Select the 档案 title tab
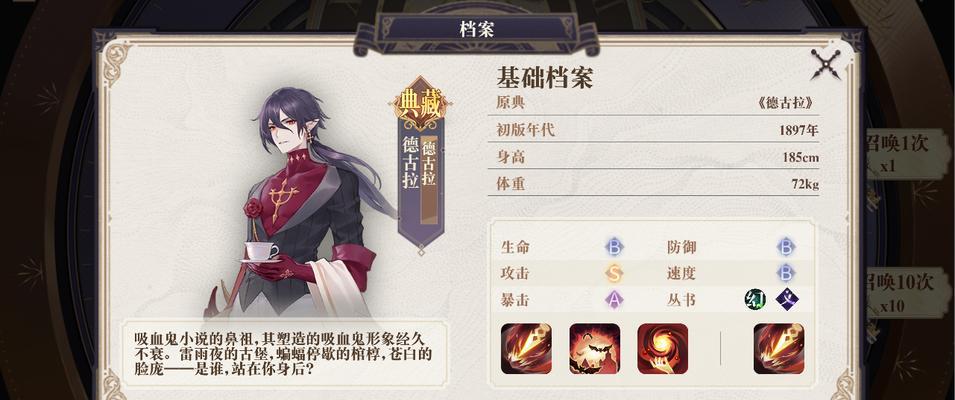This screenshot has width=955, height=400. click(x=477, y=30)
